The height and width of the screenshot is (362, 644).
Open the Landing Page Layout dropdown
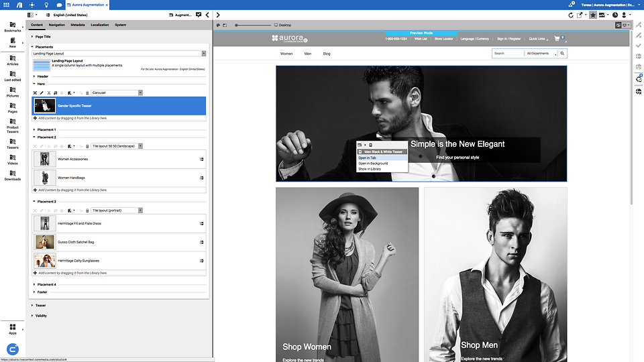119,54
